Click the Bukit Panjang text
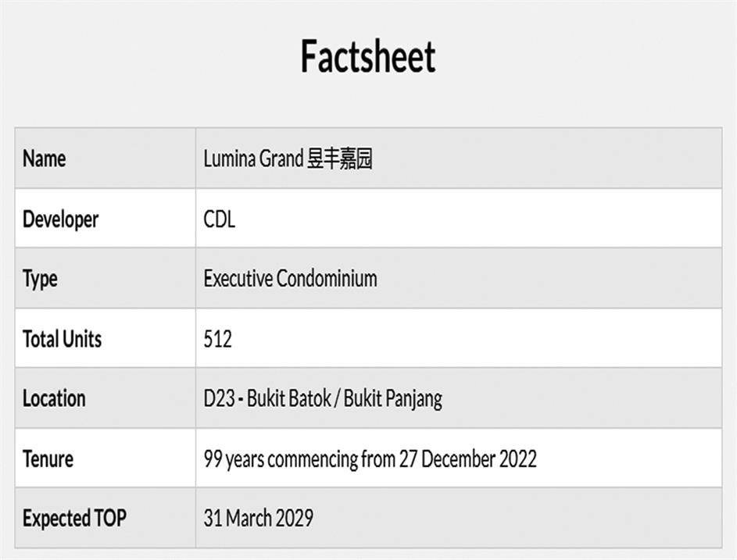 [393, 398]
